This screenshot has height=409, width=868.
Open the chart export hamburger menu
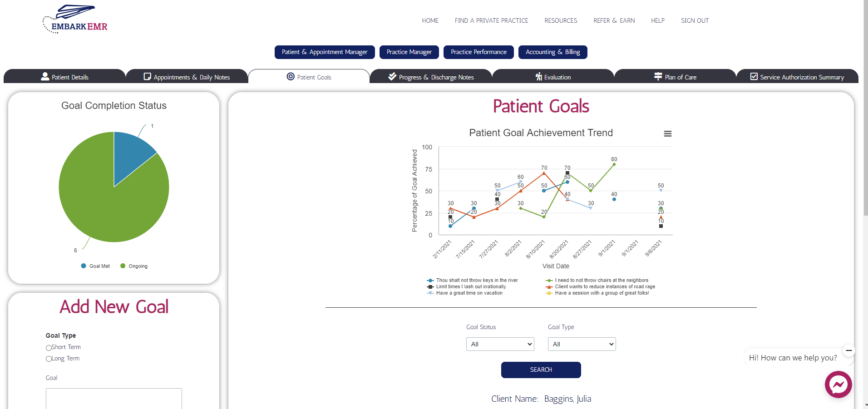(x=667, y=133)
